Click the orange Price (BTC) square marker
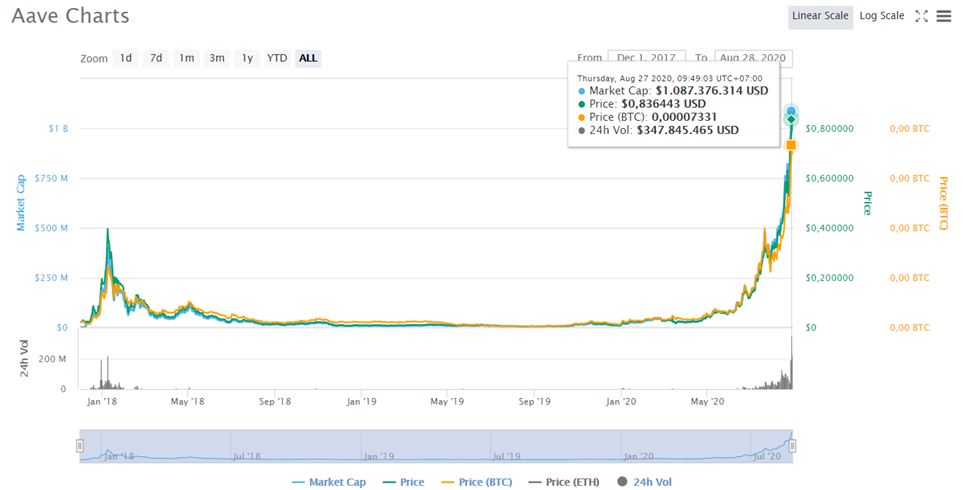 (792, 145)
